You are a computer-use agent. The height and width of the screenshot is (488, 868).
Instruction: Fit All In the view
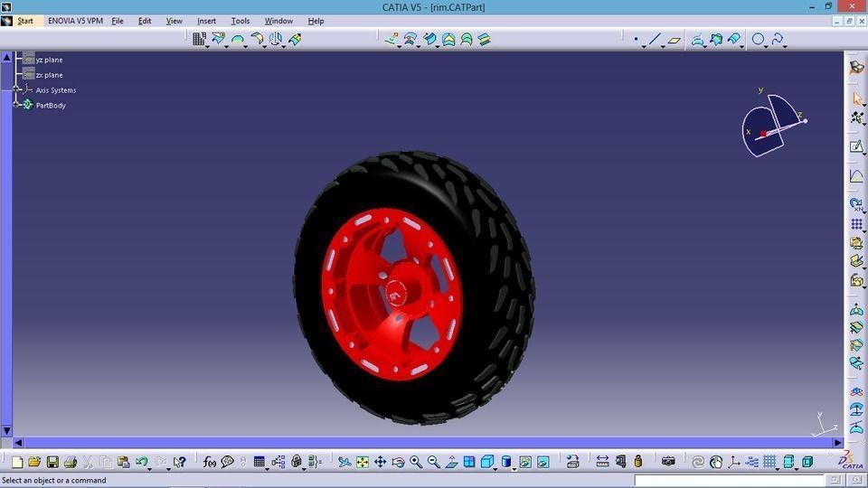pyautogui.click(x=362, y=462)
